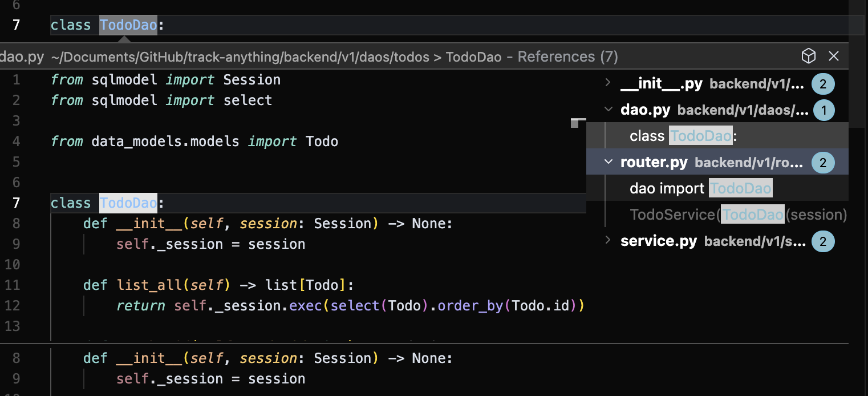Click 'from data_models.models import Todo' line

(x=194, y=141)
